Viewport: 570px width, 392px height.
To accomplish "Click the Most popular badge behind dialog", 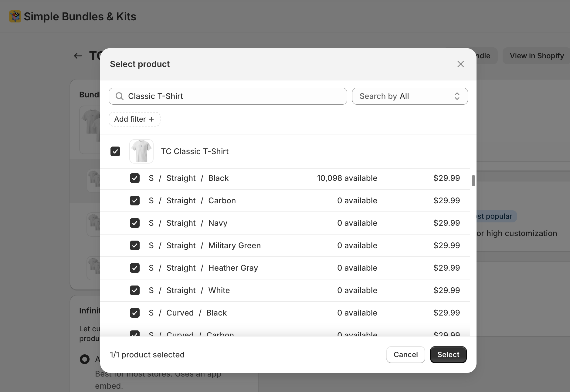I will pos(496,216).
